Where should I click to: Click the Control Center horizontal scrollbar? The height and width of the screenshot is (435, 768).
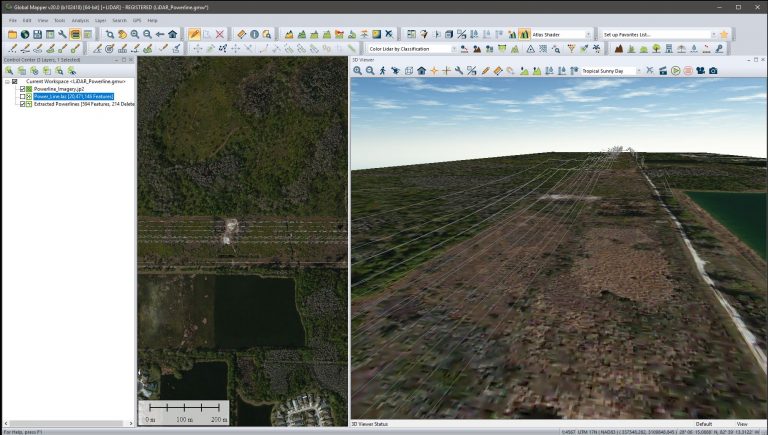tap(68, 423)
